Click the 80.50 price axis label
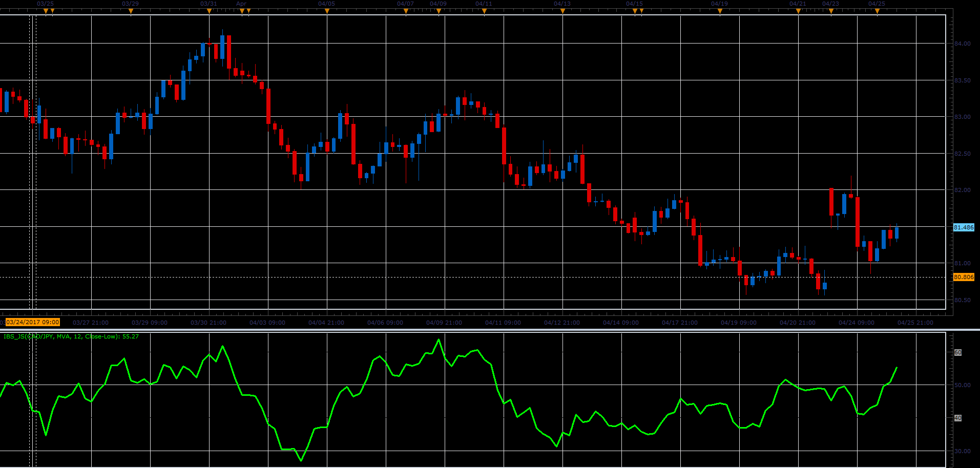 pos(963,300)
